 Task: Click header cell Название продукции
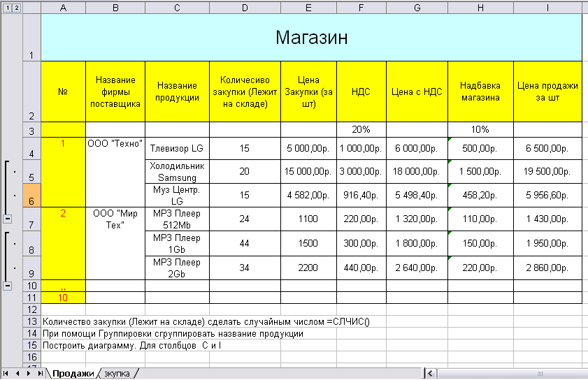point(177,92)
